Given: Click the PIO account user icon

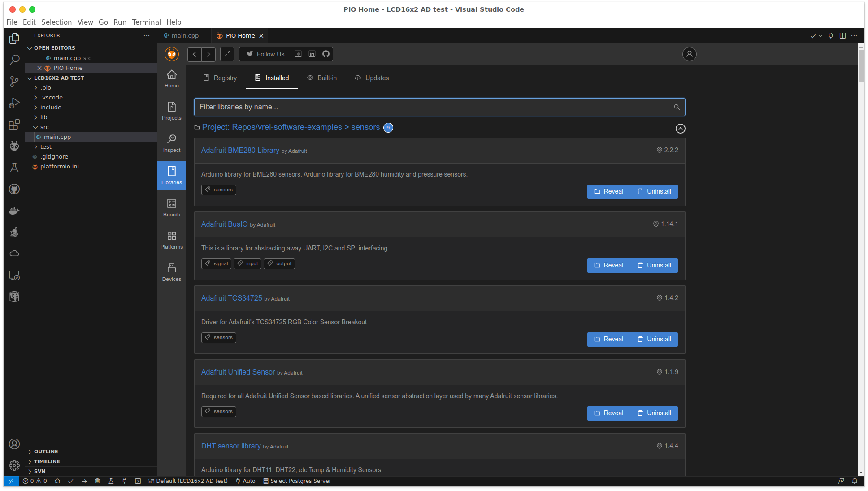Looking at the screenshot, I should pos(689,54).
